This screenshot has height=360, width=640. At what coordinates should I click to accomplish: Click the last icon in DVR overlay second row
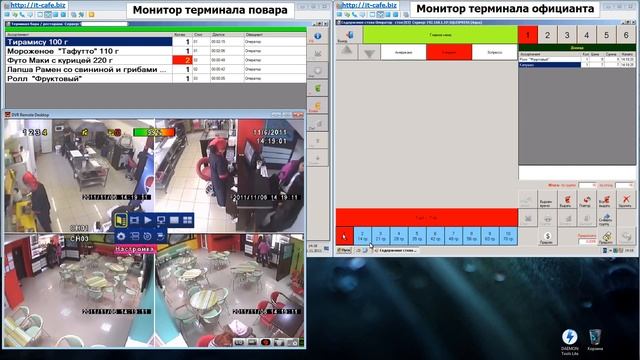(160, 236)
